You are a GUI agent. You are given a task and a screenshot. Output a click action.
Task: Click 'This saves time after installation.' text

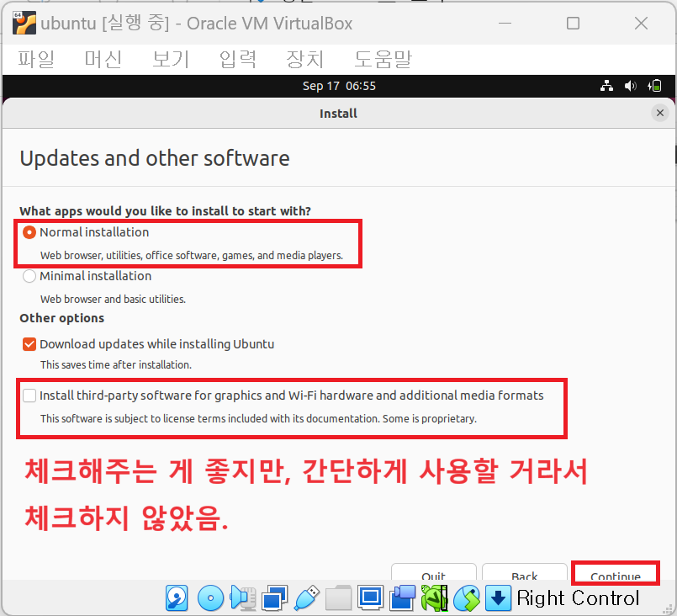pyautogui.click(x=116, y=365)
